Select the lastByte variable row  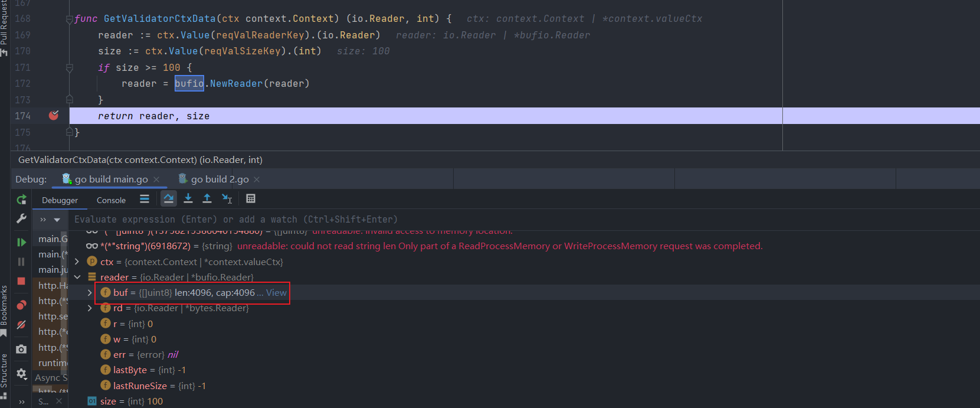coord(524,370)
